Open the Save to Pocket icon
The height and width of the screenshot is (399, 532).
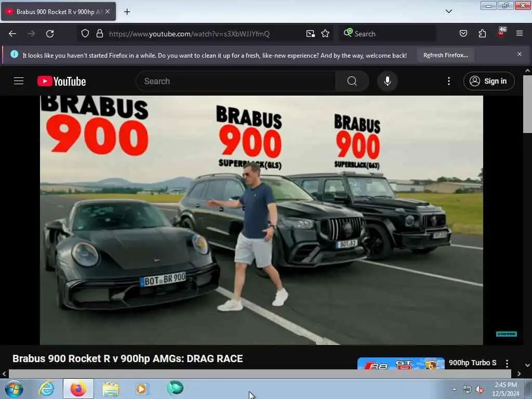463,34
